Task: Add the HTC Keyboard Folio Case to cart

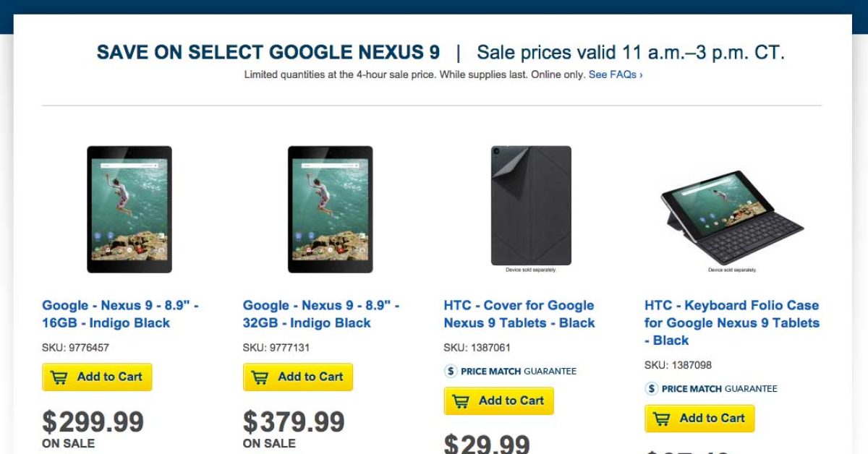Action: (x=699, y=419)
